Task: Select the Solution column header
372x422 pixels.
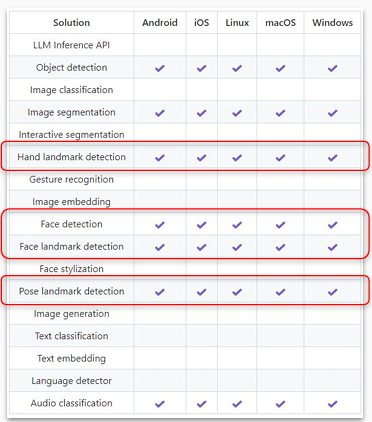Action: [72, 23]
